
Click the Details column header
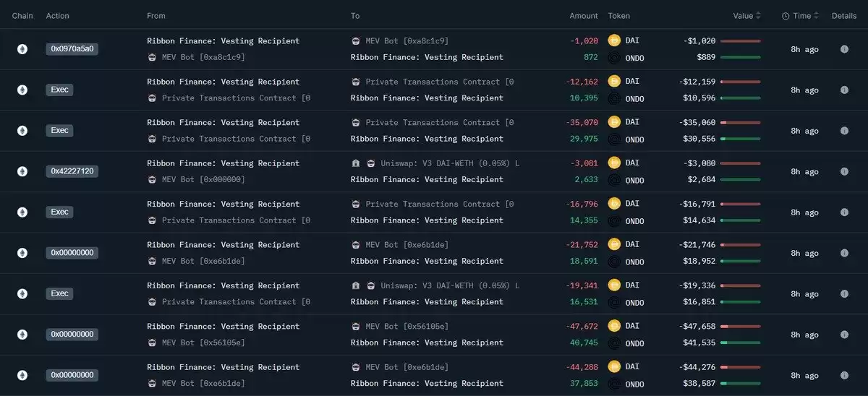point(844,16)
